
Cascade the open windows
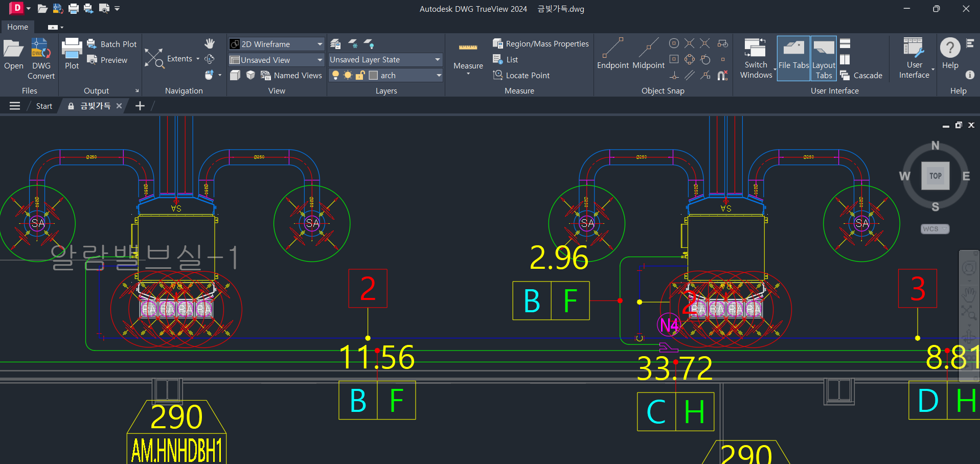point(861,75)
